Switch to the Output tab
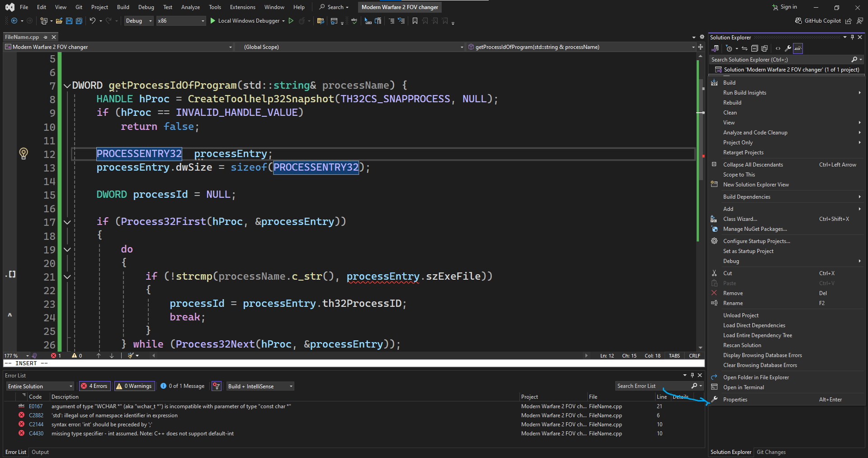868x458 pixels. click(40, 452)
